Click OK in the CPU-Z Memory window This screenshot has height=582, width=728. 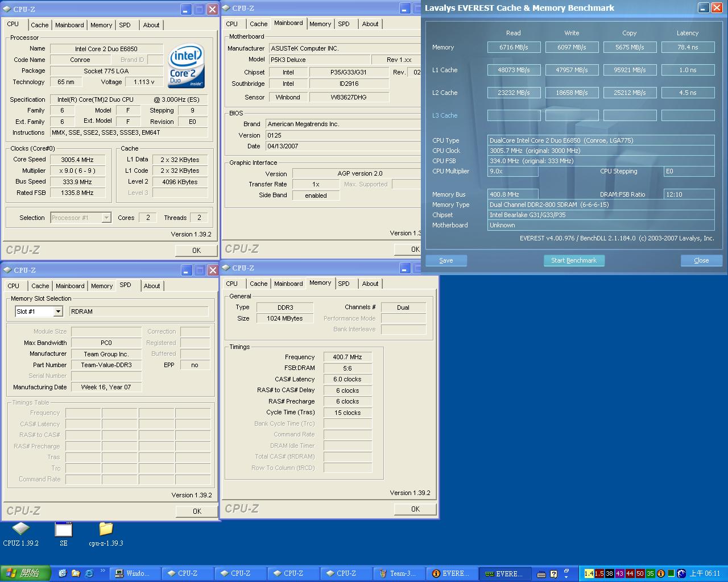(x=415, y=509)
